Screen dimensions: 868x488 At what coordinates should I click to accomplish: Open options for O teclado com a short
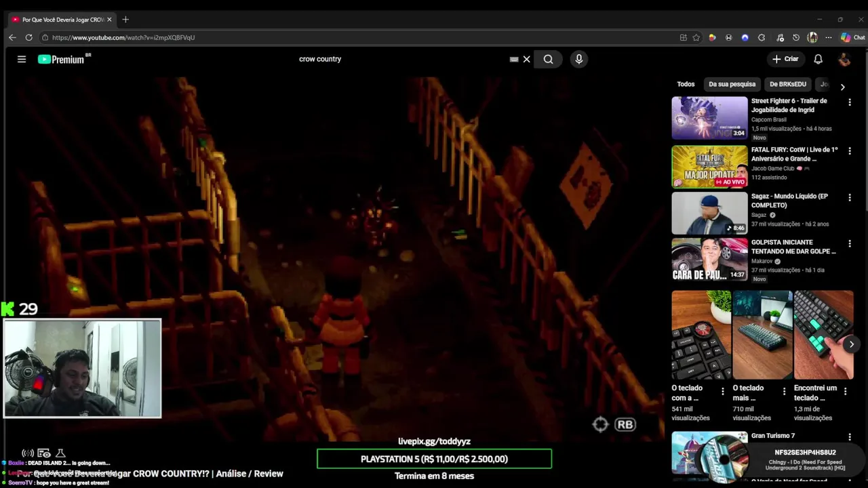click(x=722, y=391)
